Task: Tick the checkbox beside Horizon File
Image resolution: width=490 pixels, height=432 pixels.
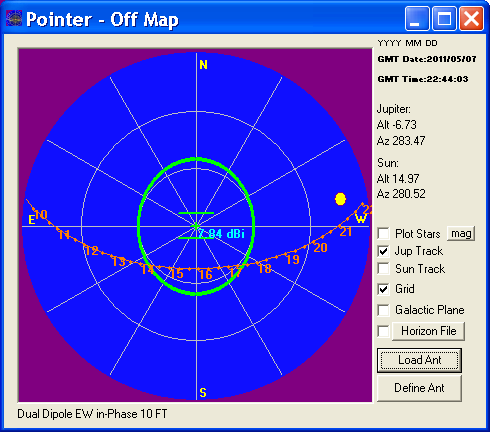Action: point(383,331)
